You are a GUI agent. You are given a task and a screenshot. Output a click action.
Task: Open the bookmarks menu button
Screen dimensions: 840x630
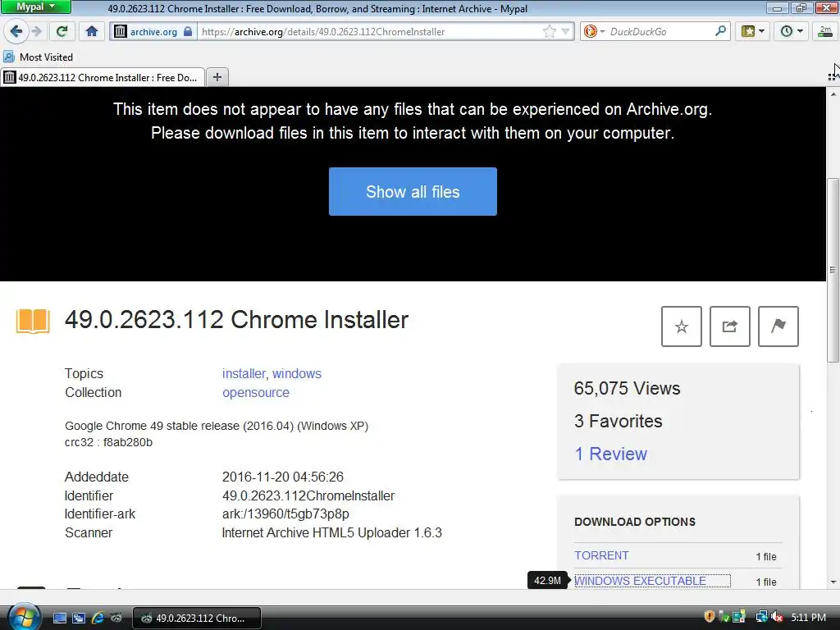[x=753, y=32]
